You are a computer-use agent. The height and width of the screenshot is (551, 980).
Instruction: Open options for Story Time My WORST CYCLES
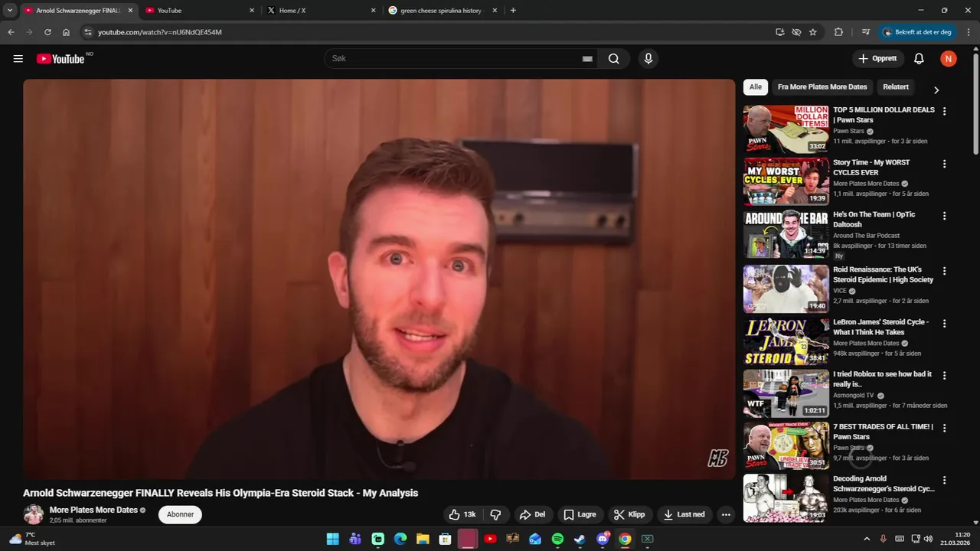[944, 164]
